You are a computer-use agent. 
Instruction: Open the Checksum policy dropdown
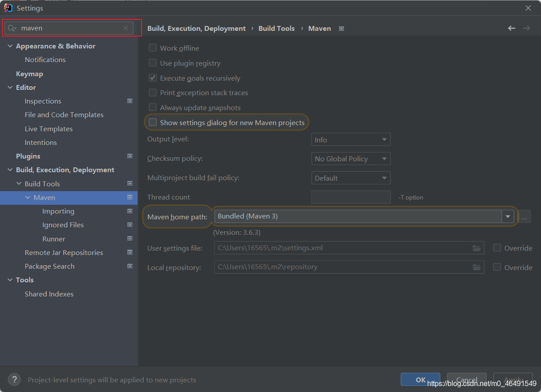(351, 159)
